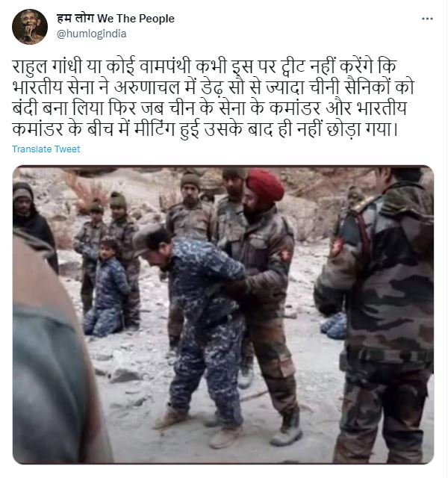Click the tweet line starting राहुल गांधी
This screenshot has height=478, width=448.
[205, 66]
